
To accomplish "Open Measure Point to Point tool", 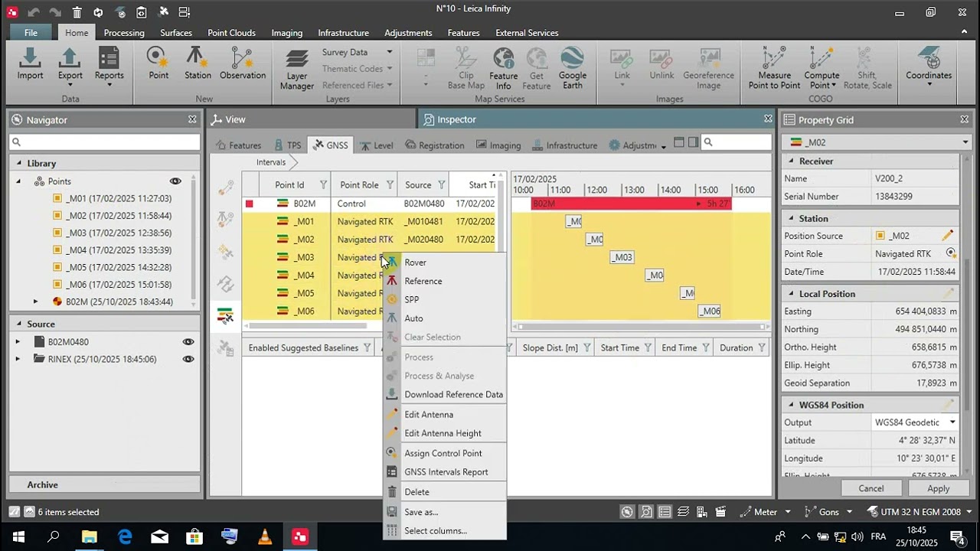I will coord(774,69).
